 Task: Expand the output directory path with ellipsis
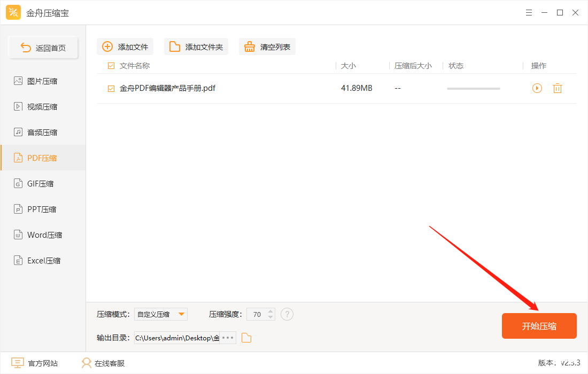pyautogui.click(x=227, y=338)
